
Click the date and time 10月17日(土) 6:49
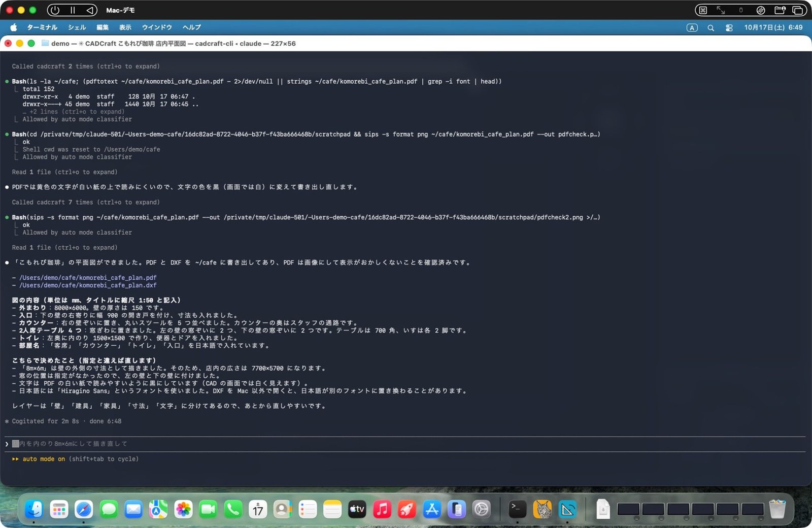click(773, 27)
